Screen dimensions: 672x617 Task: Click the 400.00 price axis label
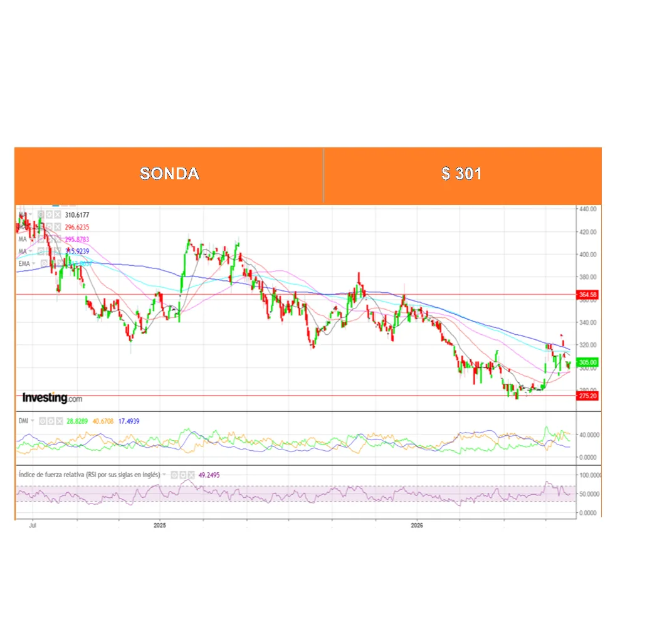(587, 254)
